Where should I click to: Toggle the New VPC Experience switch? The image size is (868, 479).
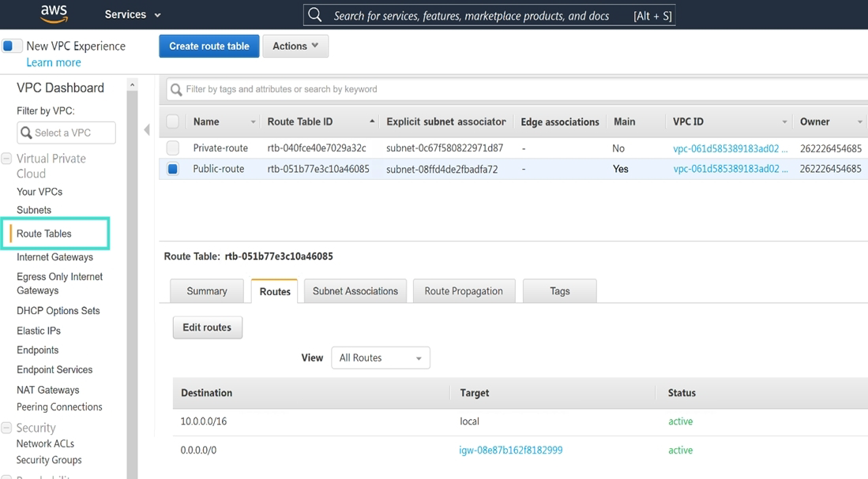coord(12,46)
